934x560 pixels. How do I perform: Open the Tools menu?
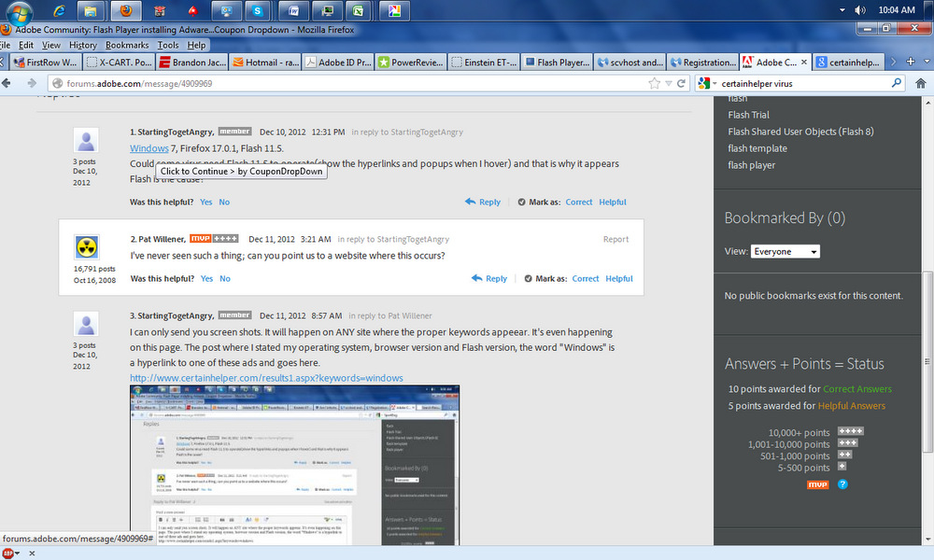pyautogui.click(x=168, y=45)
